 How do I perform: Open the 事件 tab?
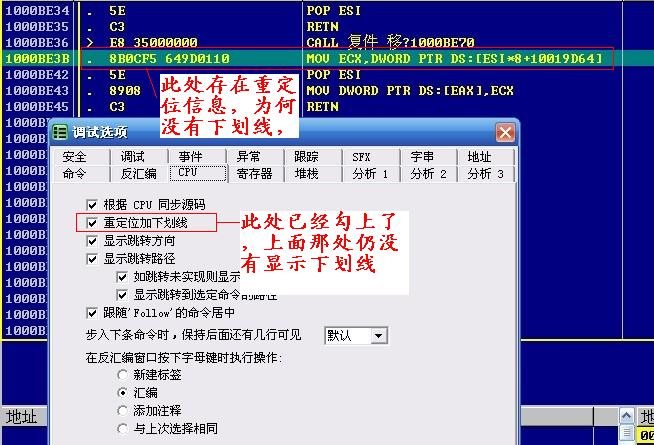197,157
